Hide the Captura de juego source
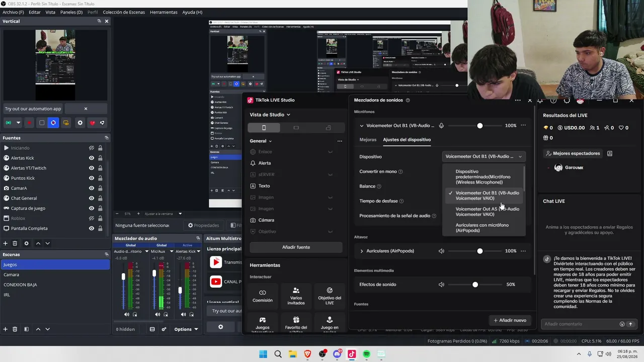 coord(92,208)
